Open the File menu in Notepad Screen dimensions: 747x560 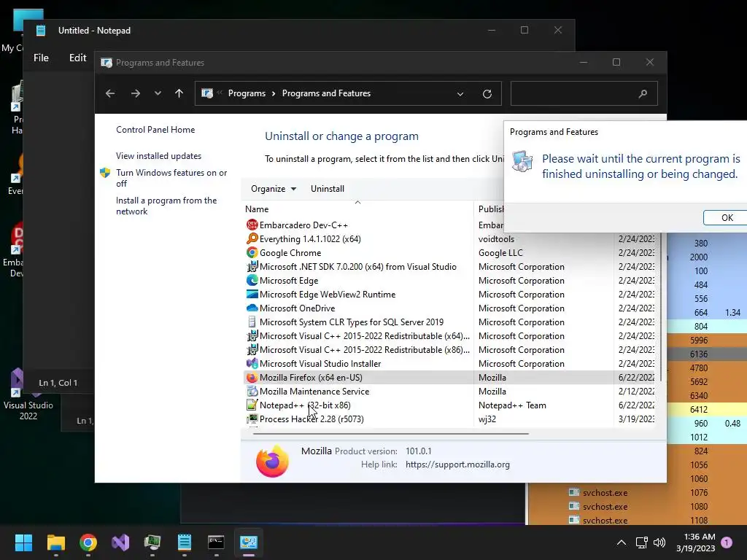[x=41, y=58]
